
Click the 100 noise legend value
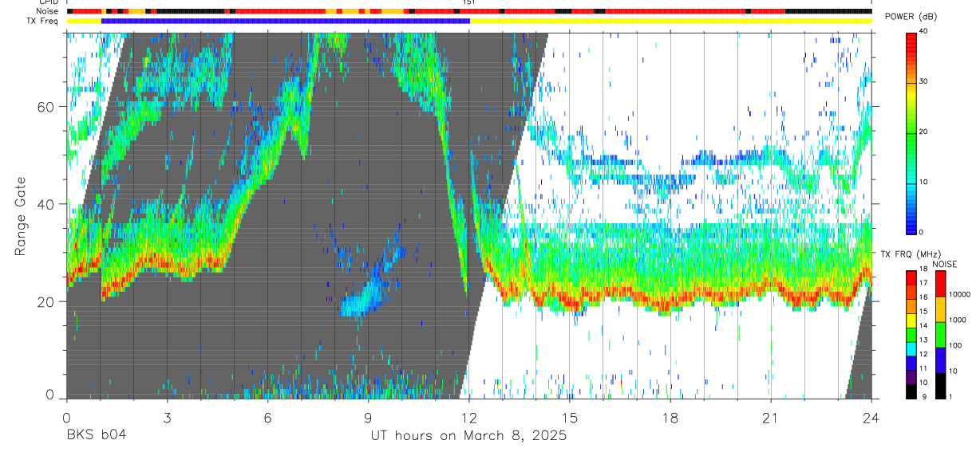[x=955, y=345]
